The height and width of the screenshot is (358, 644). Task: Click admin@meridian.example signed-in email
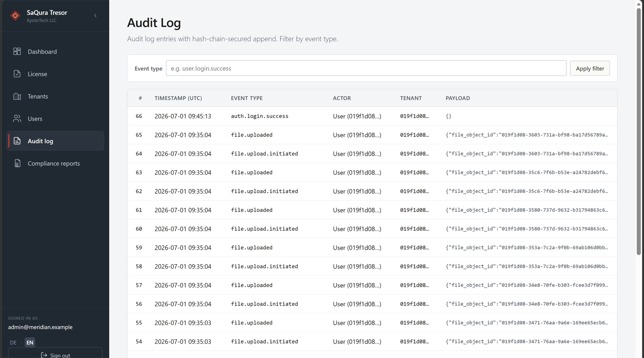40,327
